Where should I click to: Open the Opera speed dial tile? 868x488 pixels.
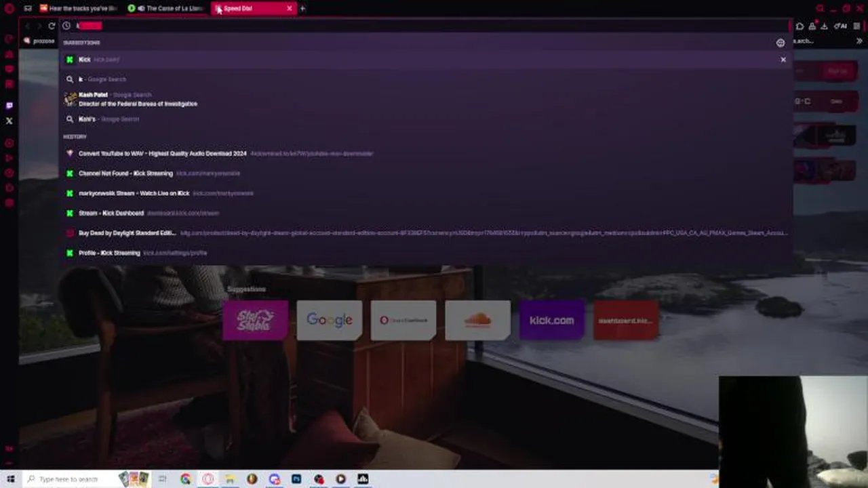[403, 320]
